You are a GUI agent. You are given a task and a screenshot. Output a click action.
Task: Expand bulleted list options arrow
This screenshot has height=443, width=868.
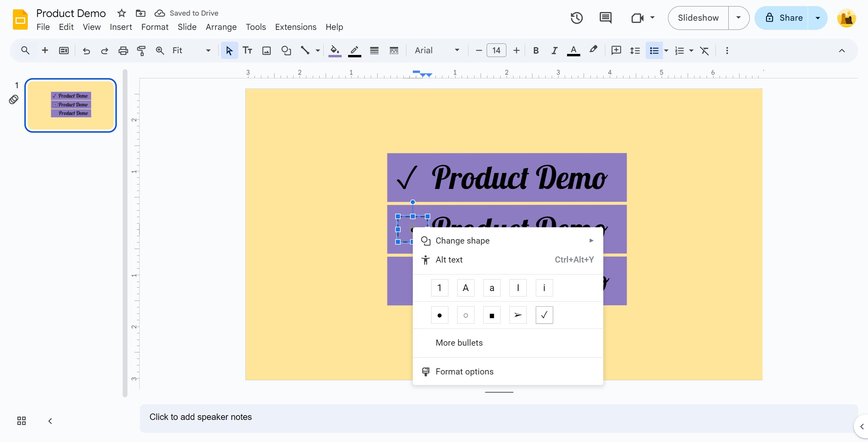666,51
